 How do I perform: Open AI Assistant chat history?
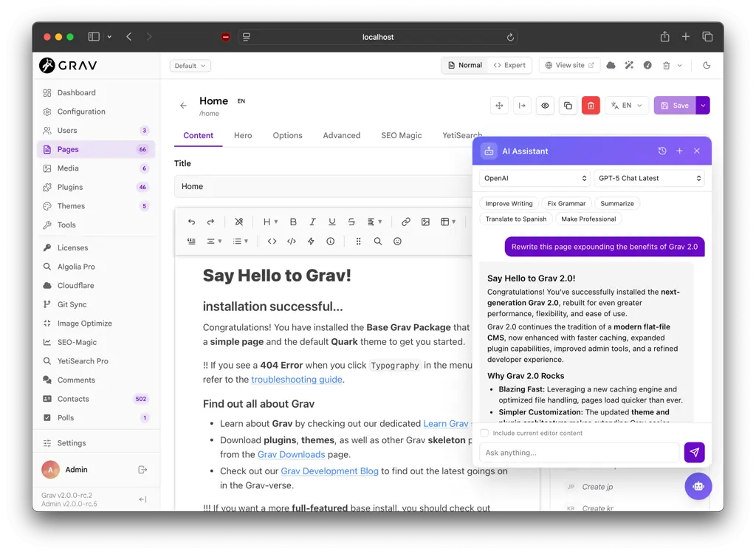(x=662, y=151)
